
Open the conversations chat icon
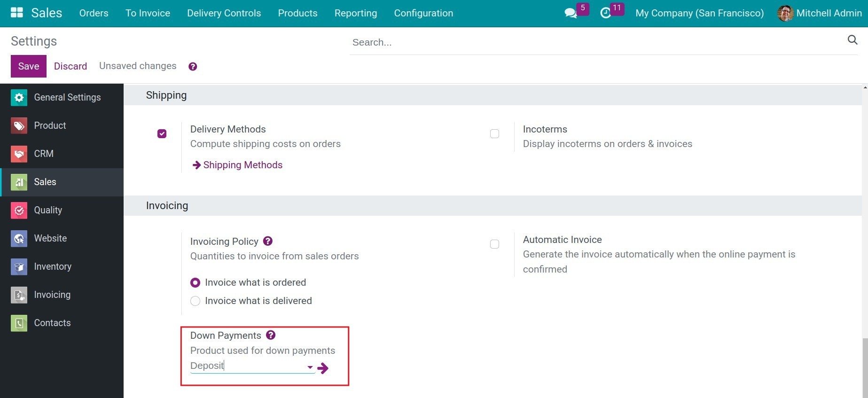pos(571,13)
